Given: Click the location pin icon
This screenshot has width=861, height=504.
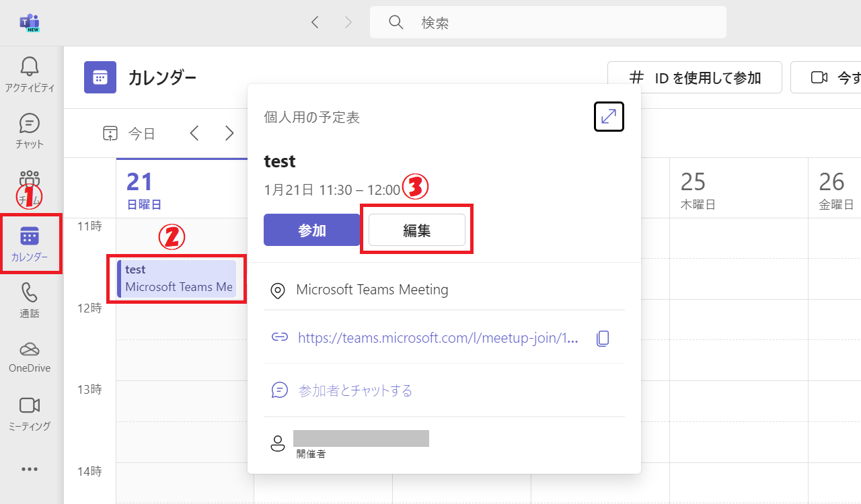Looking at the screenshot, I should click(x=277, y=290).
